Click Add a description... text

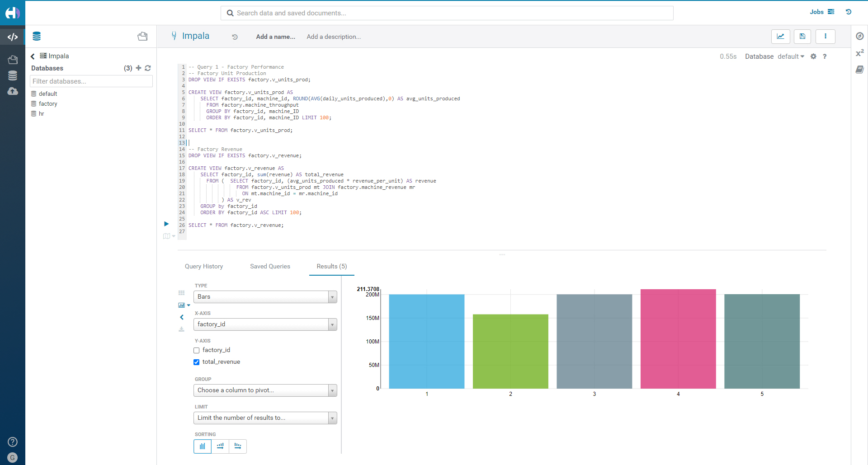click(334, 37)
